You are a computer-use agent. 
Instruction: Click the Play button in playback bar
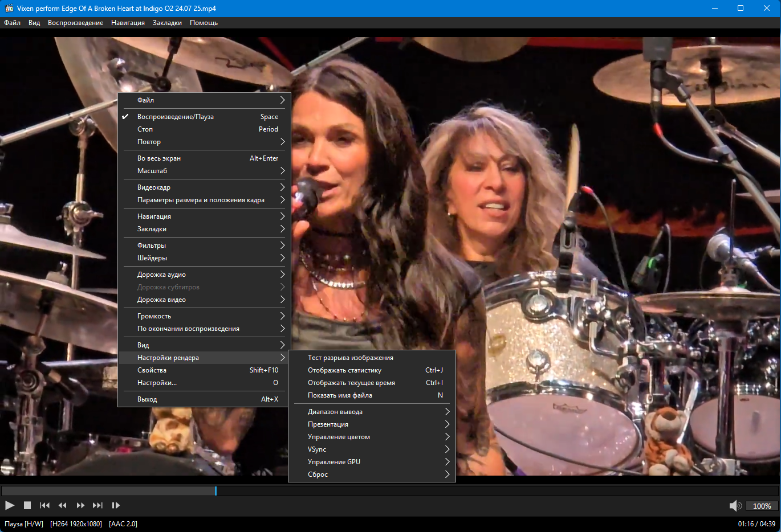click(x=10, y=505)
